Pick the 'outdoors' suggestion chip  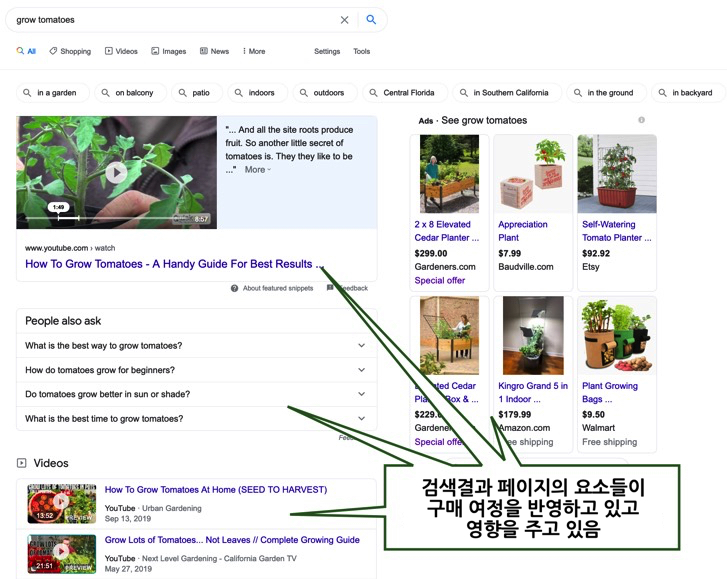(x=325, y=93)
